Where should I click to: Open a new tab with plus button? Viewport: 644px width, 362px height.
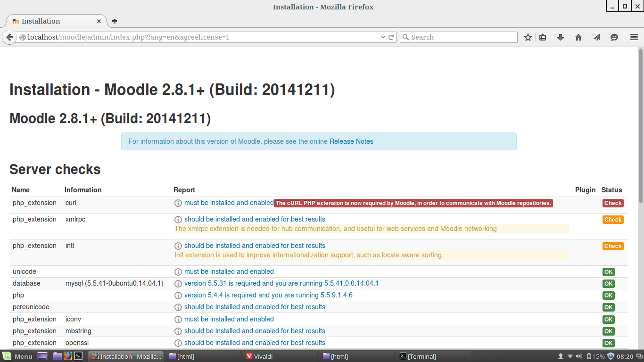tap(115, 21)
